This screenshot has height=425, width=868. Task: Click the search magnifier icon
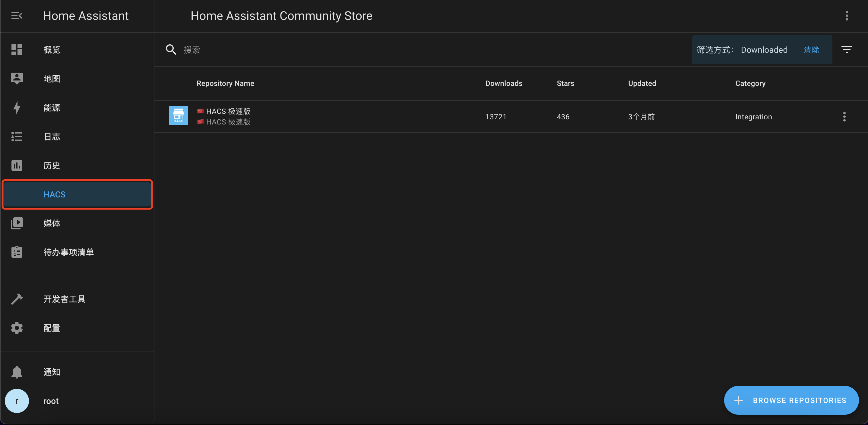tap(171, 49)
